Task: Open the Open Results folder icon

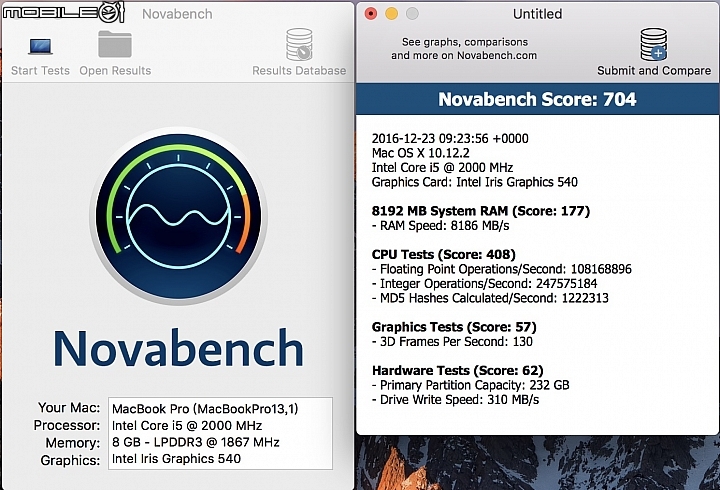Action: tap(115, 45)
